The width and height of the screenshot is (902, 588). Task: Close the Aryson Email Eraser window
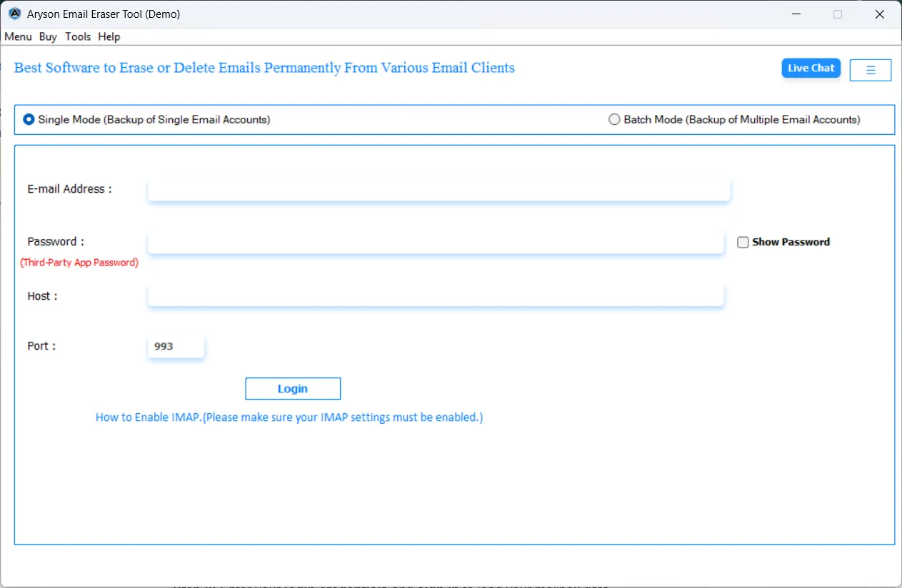point(880,14)
